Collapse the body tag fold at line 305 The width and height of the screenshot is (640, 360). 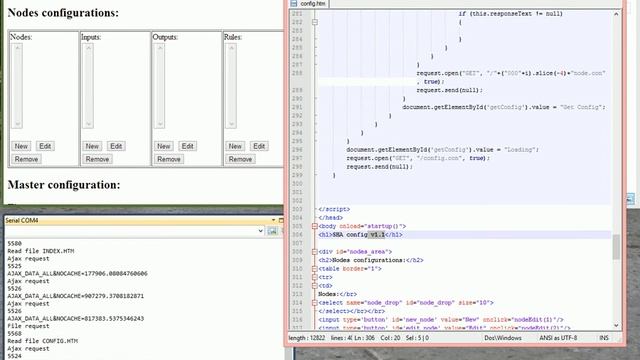(315, 226)
